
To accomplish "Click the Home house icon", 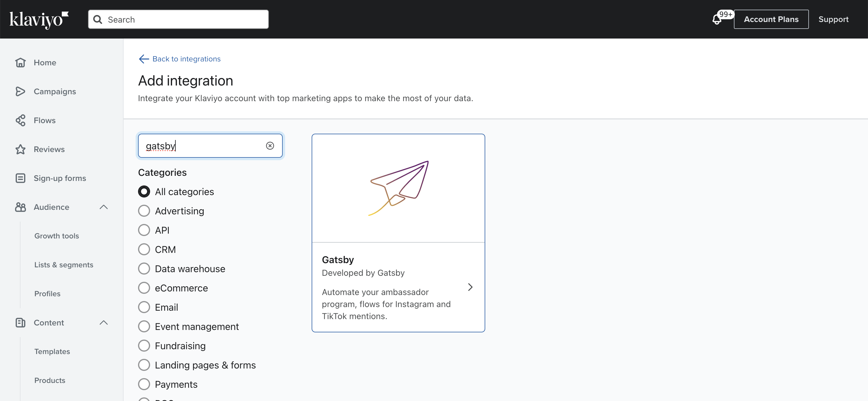I will pyautogui.click(x=20, y=63).
